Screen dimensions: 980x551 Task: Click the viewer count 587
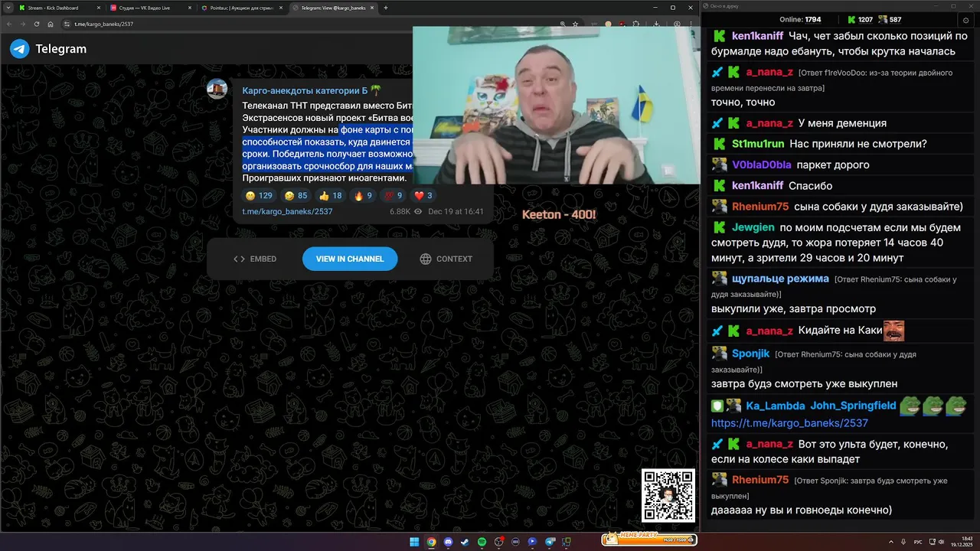(889, 19)
